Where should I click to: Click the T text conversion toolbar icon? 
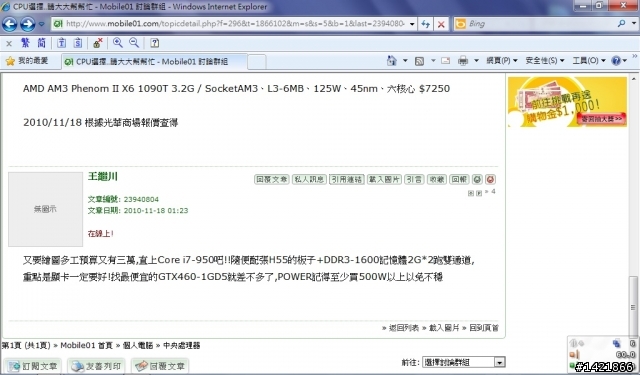pos(62,43)
